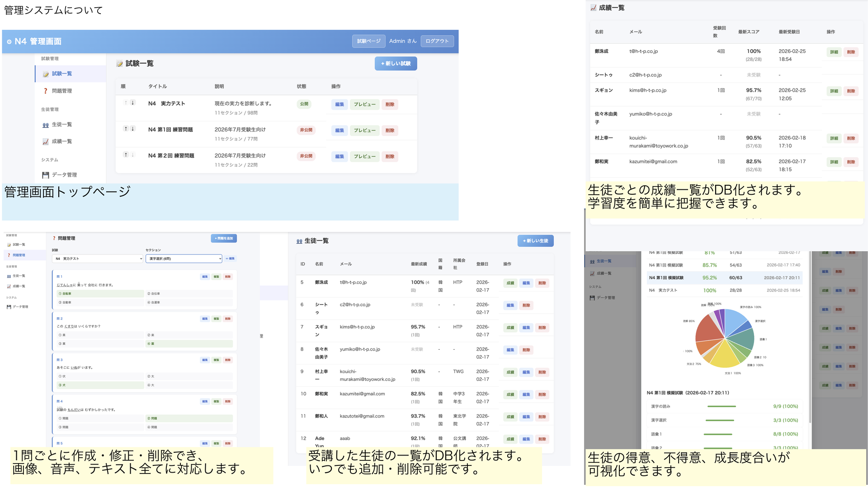Image resolution: width=868 pixels, height=488 pixels.
Task: Open the Admin さん account menu
Action: tap(402, 41)
